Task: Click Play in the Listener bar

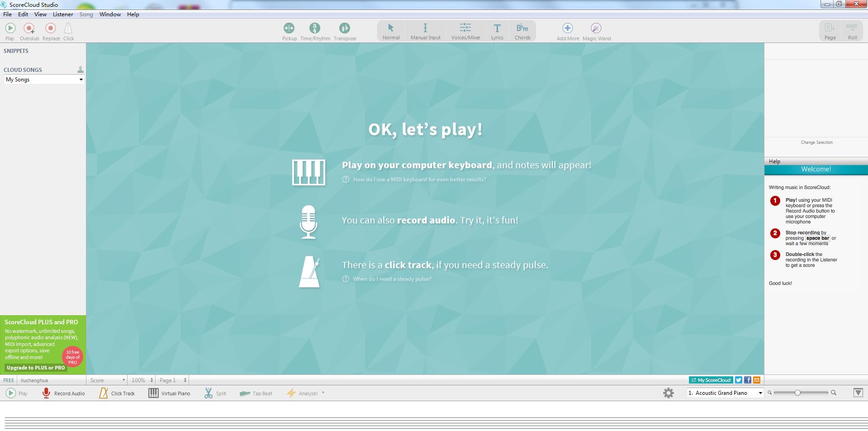Action: 17,393
